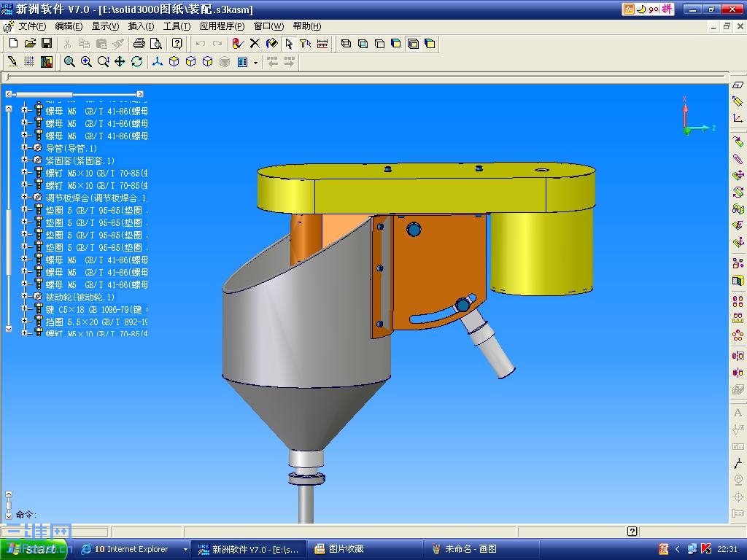Create a new document with New icon
The width and height of the screenshot is (747, 560).
[x=13, y=44]
